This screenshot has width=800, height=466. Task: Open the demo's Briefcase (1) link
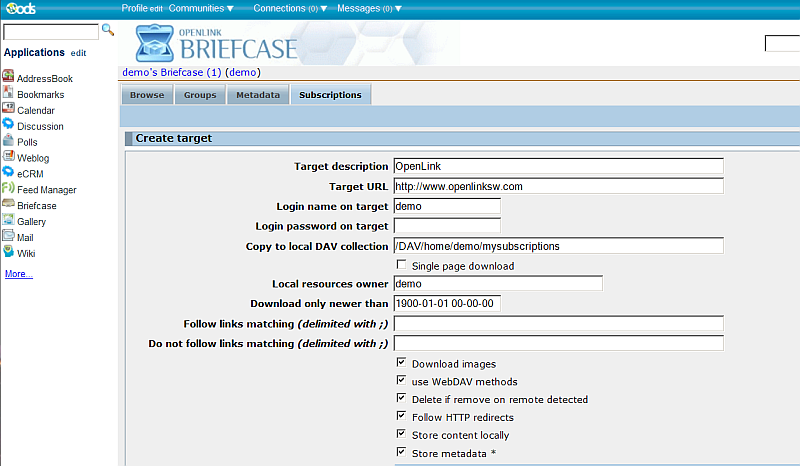171,72
